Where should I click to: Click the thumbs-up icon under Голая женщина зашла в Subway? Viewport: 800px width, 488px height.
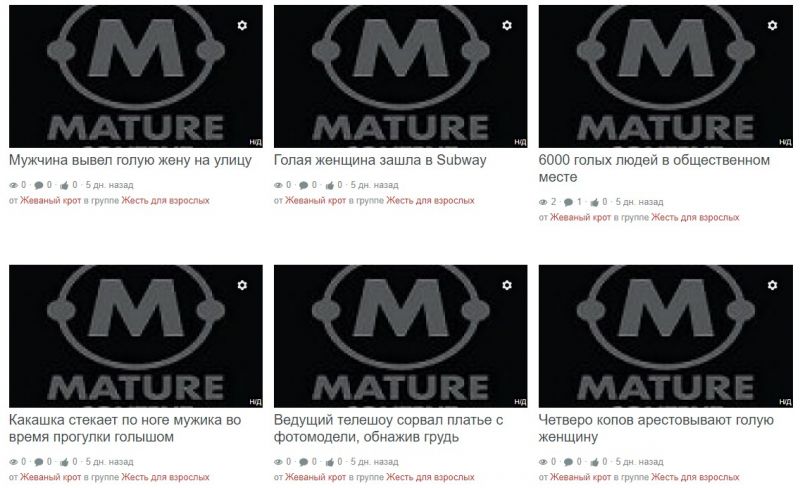coord(330,185)
